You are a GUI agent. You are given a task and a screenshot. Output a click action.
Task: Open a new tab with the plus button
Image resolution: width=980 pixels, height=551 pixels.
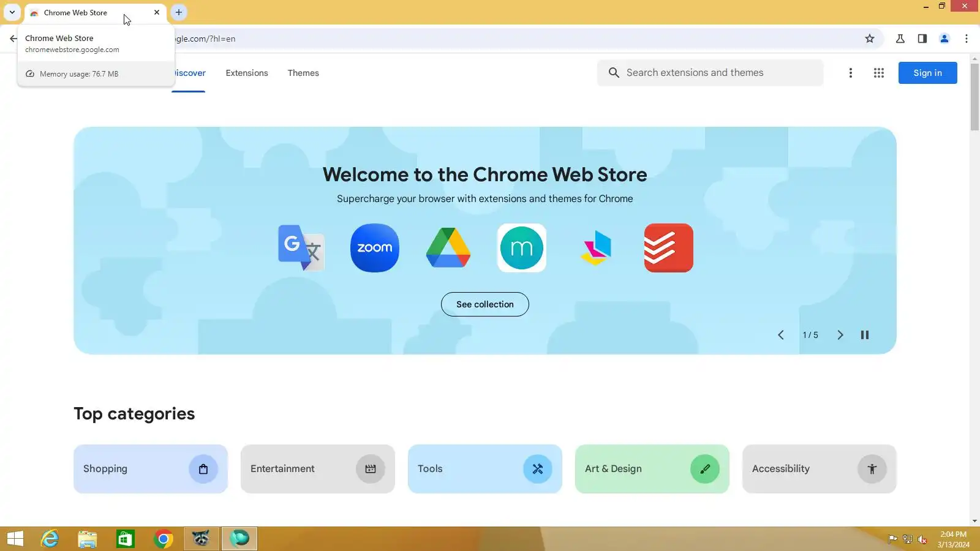179,12
